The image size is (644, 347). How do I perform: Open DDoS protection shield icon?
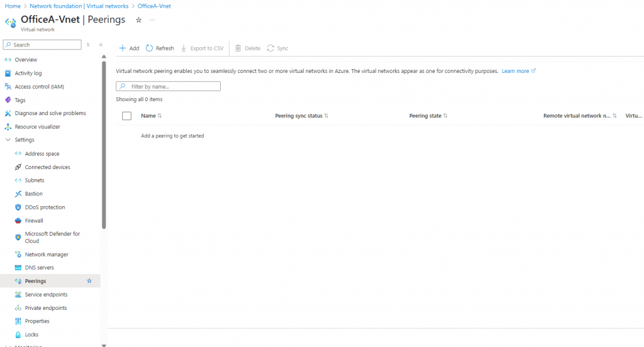(18, 207)
